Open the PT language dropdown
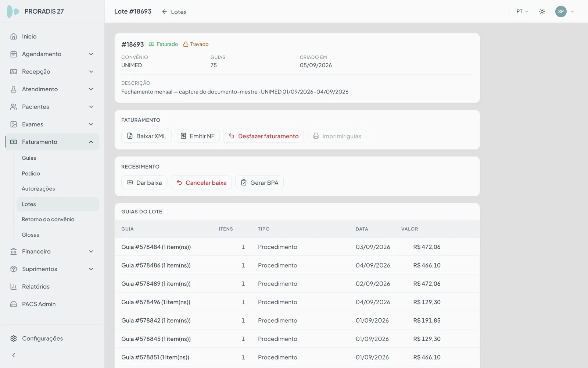Image resolution: width=588 pixels, height=368 pixels. tap(522, 11)
